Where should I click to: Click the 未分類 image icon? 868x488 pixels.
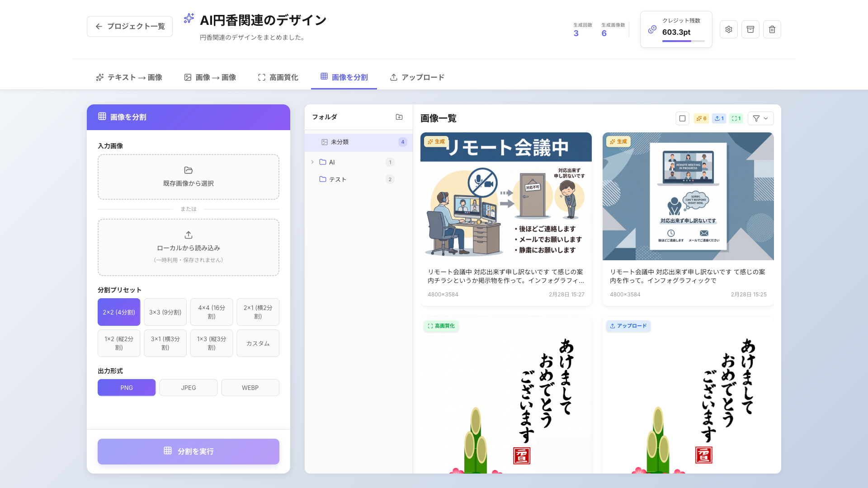[x=324, y=142]
